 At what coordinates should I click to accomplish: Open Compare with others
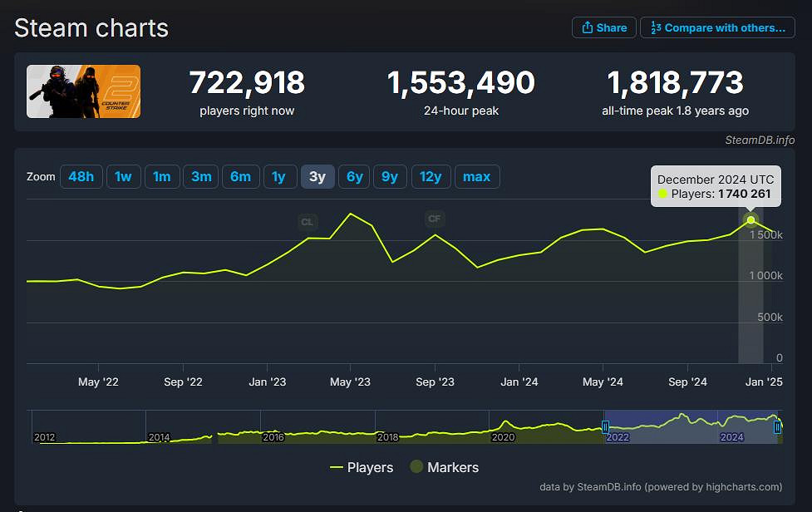tap(716, 27)
